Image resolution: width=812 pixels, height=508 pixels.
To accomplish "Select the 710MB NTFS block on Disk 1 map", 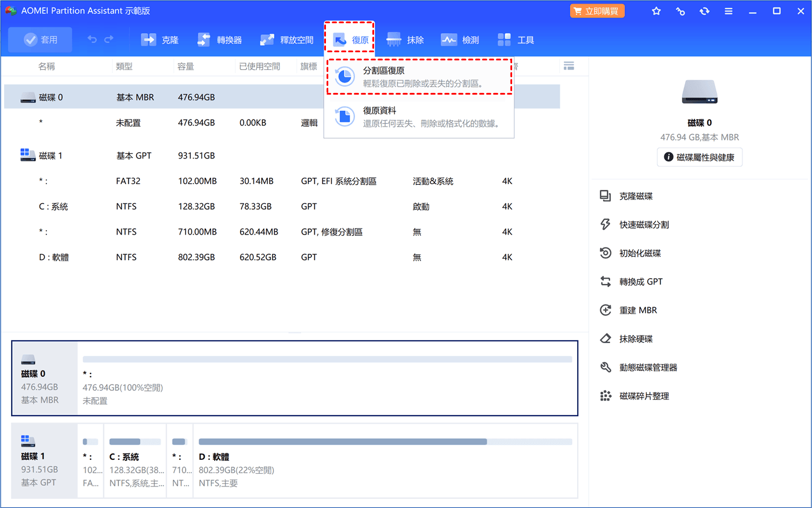I will tap(180, 461).
